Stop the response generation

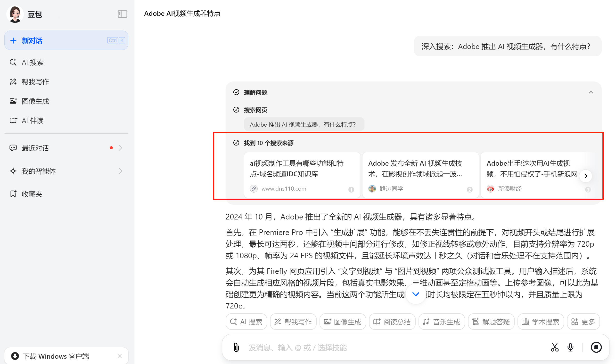[596, 347]
